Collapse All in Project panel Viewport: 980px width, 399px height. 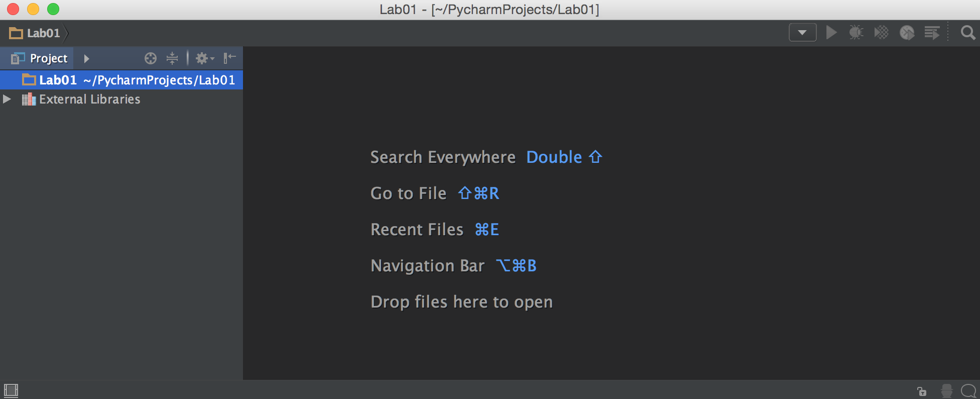click(172, 58)
